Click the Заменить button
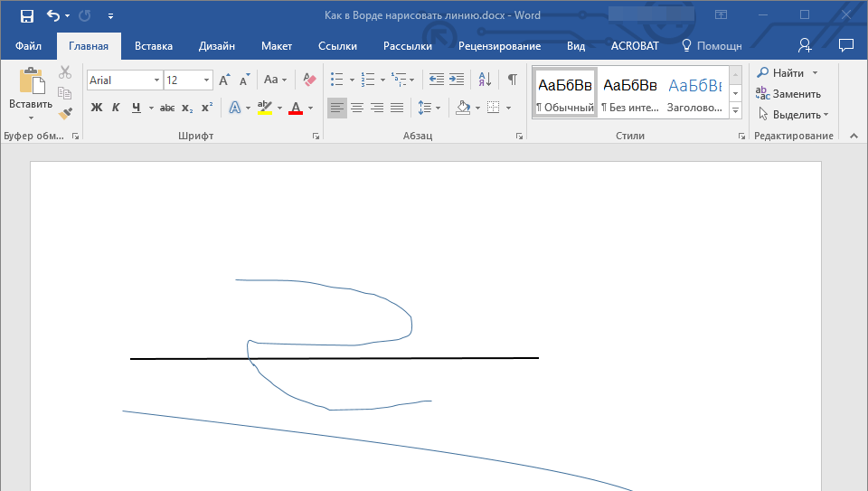This screenshot has width=868, height=491. coord(788,93)
